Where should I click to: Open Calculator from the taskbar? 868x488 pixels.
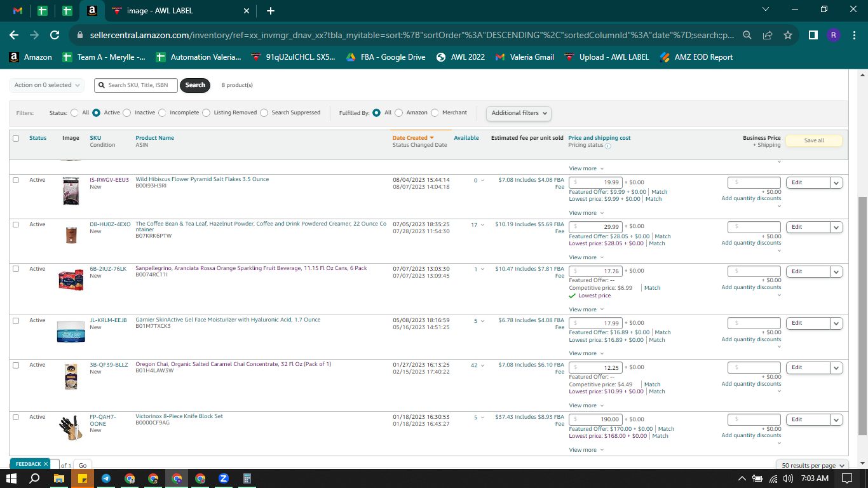point(247,478)
